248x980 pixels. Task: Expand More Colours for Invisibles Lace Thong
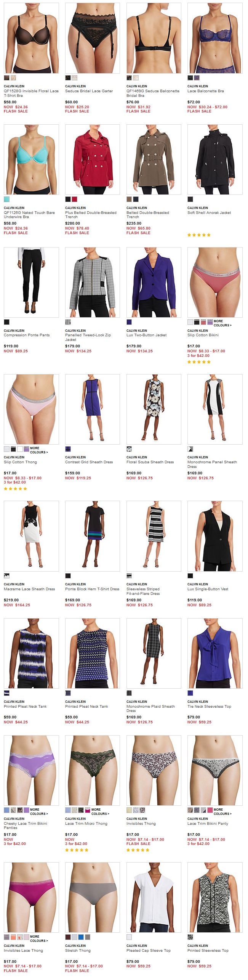pyautogui.click(x=38, y=938)
